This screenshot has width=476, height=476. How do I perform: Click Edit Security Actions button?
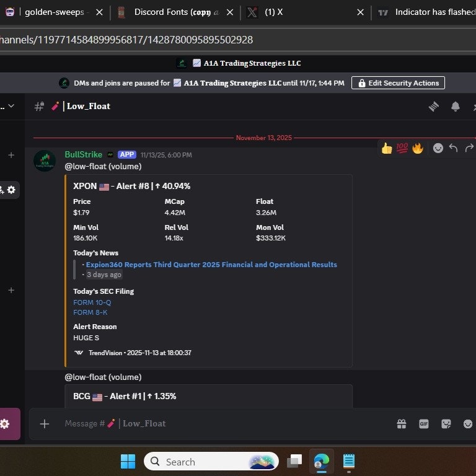pos(398,83)
